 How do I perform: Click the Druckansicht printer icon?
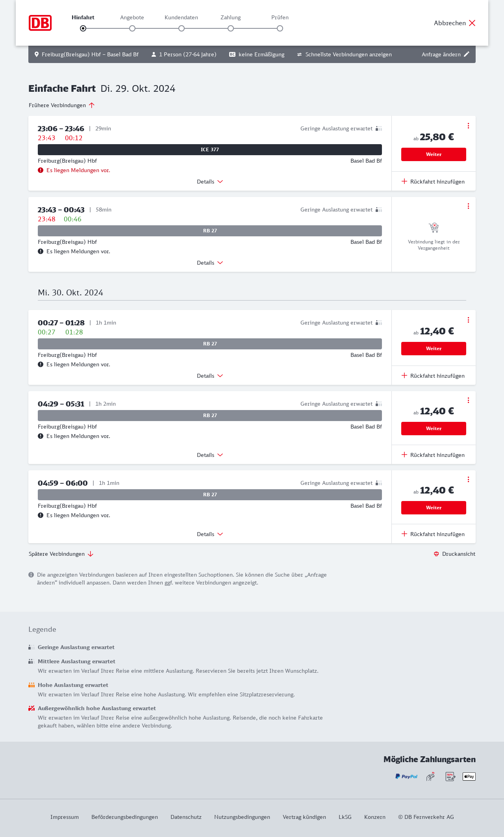click(x=436, y=554)
